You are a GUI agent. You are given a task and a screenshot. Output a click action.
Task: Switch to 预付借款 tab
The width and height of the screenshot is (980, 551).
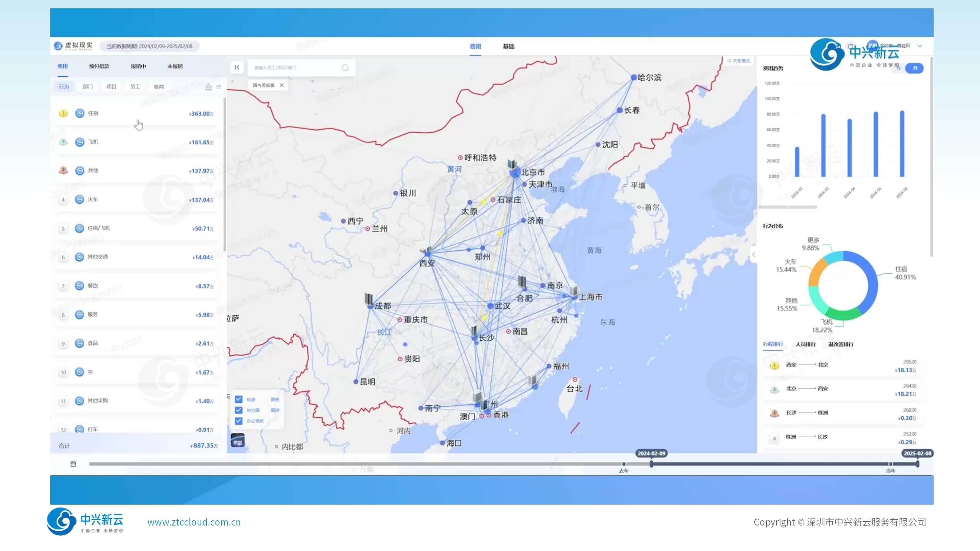pyautogui.click(x=99, y=66)
